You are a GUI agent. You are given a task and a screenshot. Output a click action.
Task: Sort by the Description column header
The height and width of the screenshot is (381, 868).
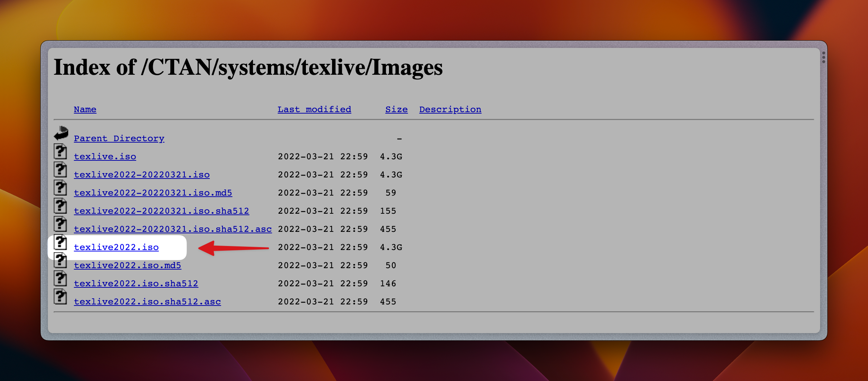(450, 109)
